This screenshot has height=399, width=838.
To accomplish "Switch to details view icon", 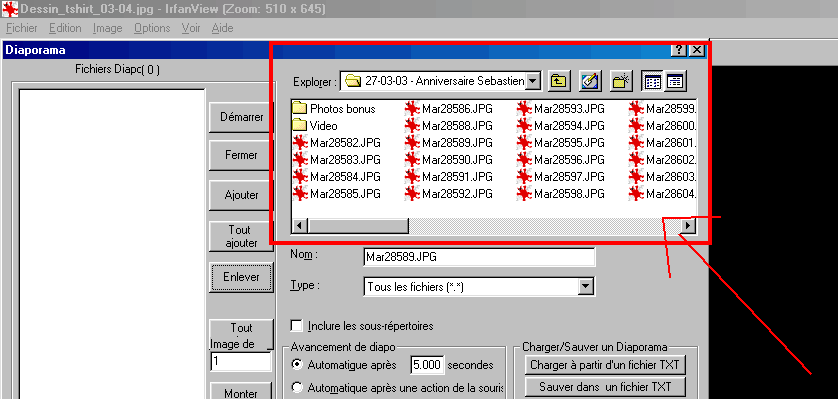I will (x=676, y=81).
